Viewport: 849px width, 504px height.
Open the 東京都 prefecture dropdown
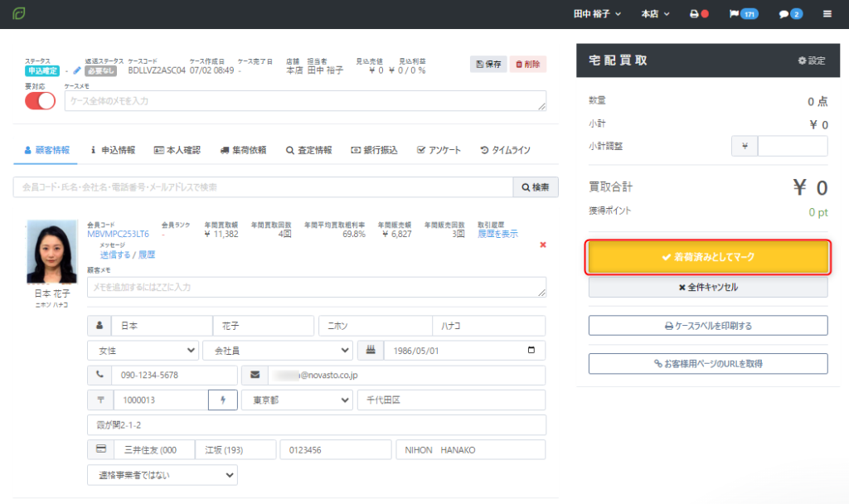[296, 400]
